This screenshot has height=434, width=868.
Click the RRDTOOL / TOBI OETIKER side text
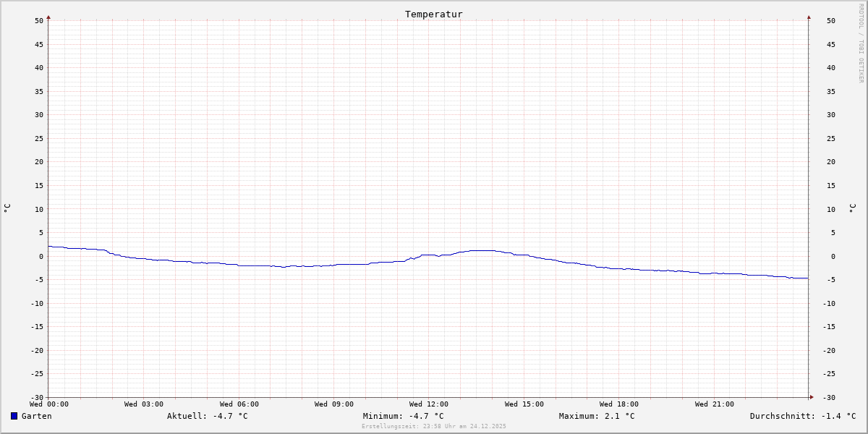[861, 43]
